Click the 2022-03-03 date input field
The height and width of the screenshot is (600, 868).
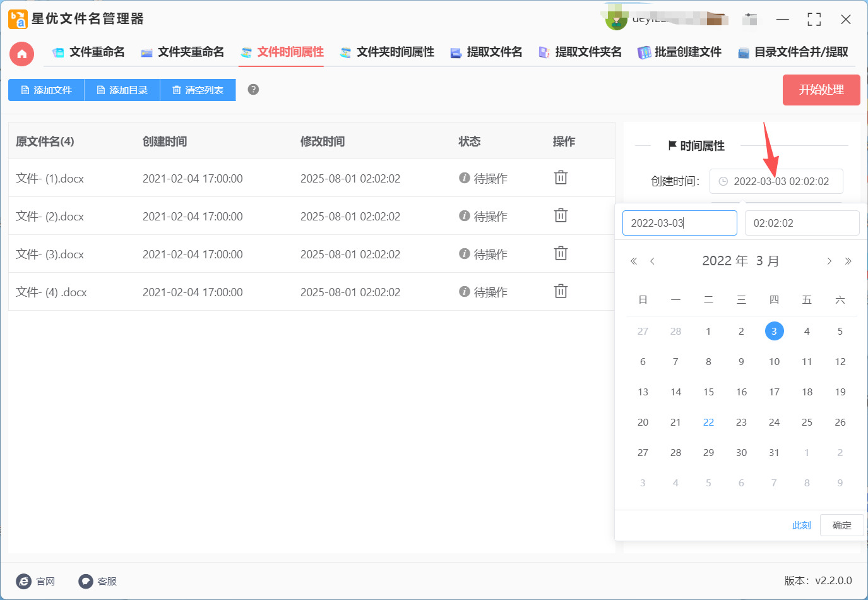(x=680, y=223)
